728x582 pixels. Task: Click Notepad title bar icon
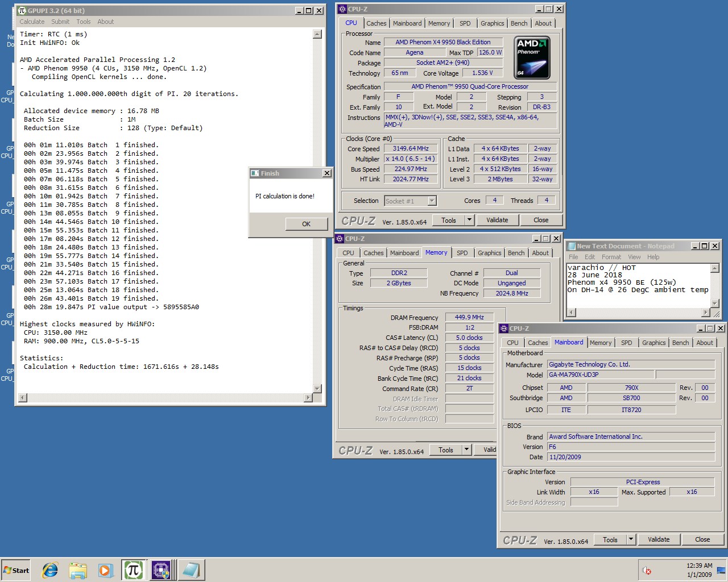(x=572, y=246)
